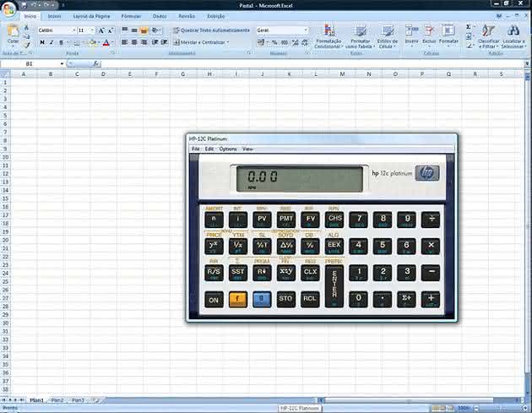Toggle Quebrar Texto Automaticamente
Image resolution: width=532 pixels, height=413 pixels.
coord(211,30)
